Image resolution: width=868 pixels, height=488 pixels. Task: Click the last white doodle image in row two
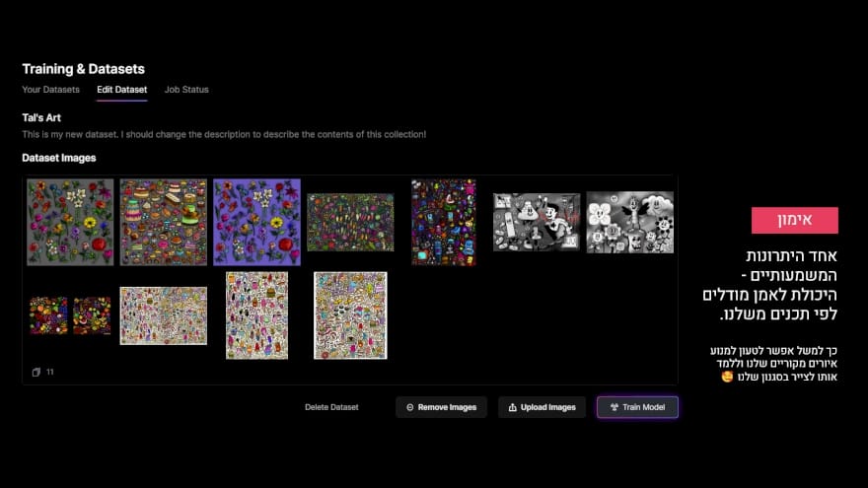(x=350, y=315)
